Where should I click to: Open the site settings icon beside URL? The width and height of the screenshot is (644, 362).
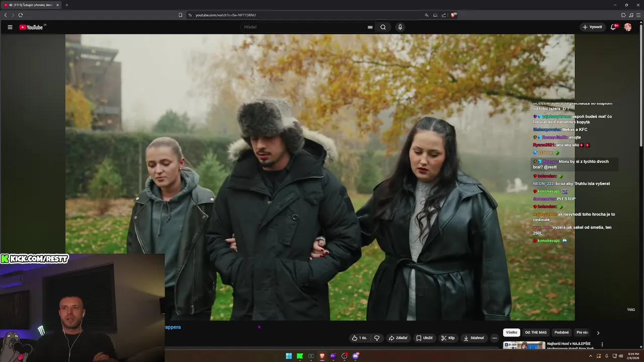pos(190,15)
